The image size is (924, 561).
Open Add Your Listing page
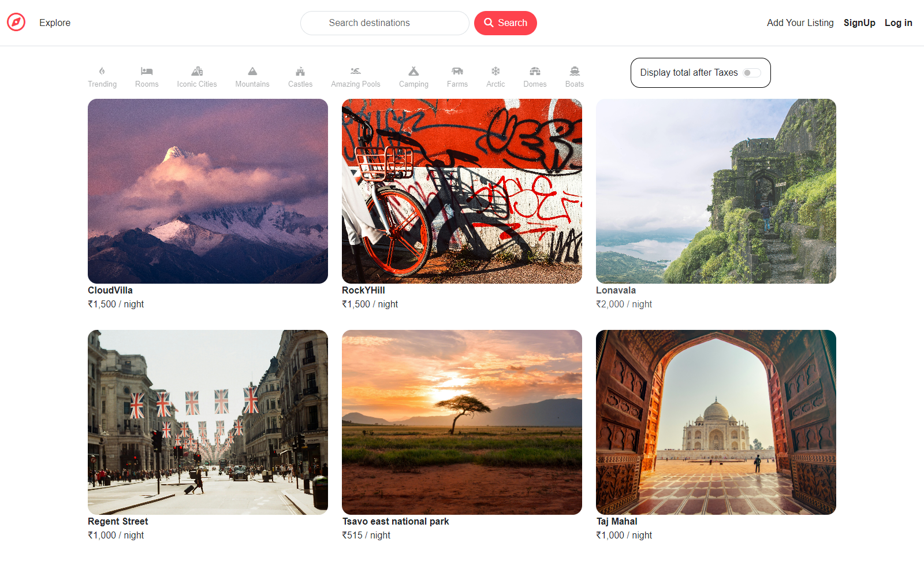pos(800,23)
